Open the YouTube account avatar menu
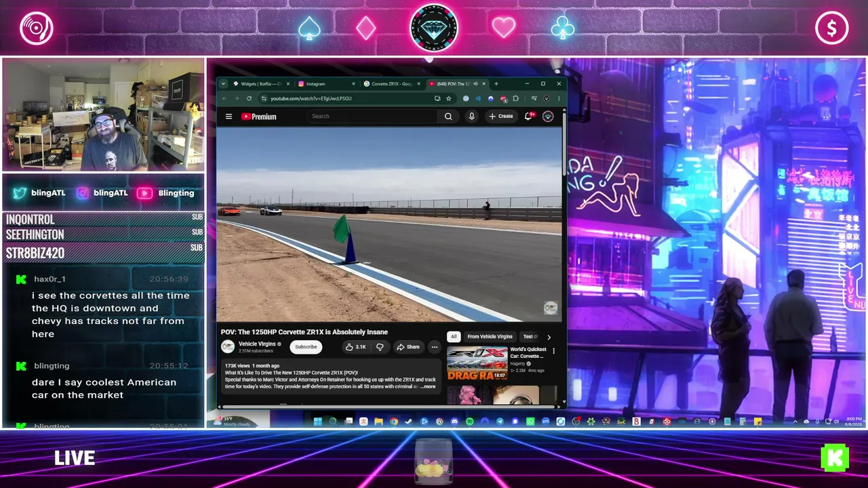868x488 pixels. pyautogui.click(x=548, y=117)
